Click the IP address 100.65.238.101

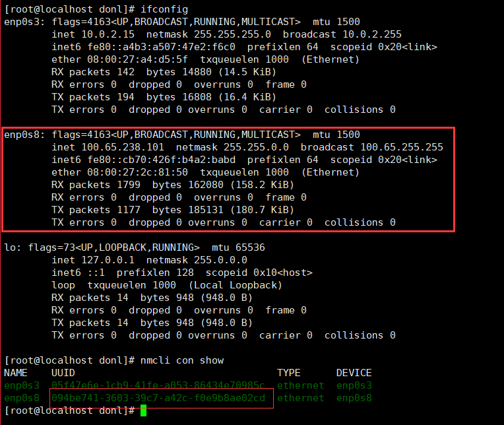tap(123, 147)
